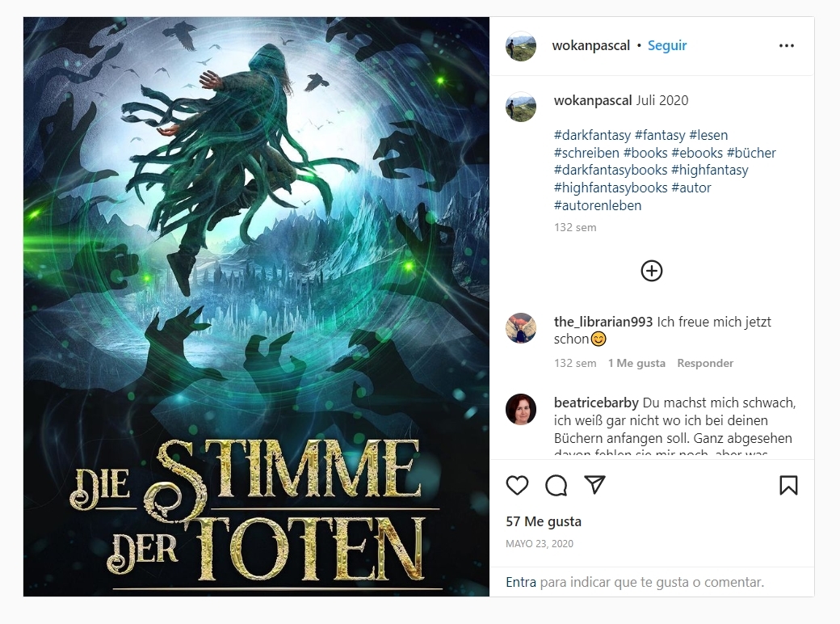Open the #highfantasybooks hashtag
The height and width of the screenshot is (624, 840).
(611, 188)
